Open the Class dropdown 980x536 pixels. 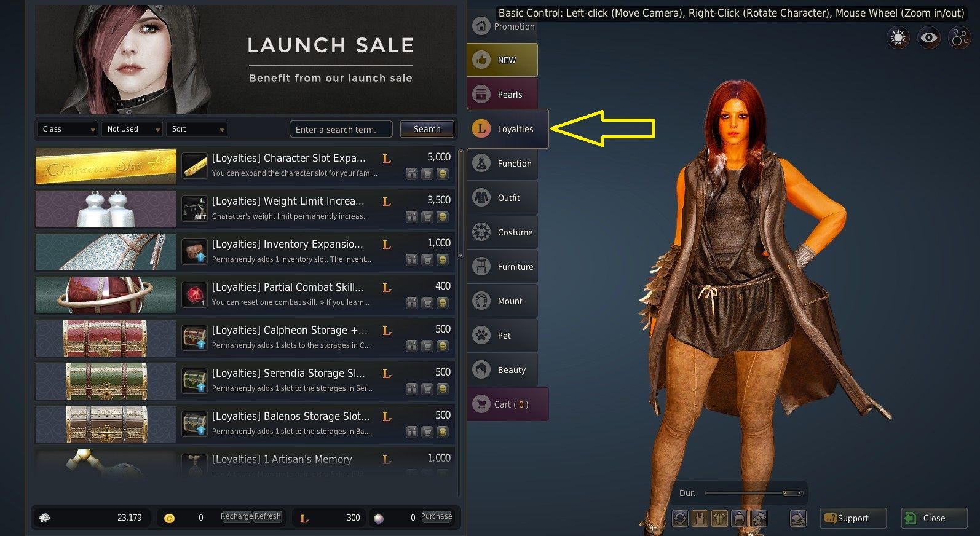coord(67,129)
